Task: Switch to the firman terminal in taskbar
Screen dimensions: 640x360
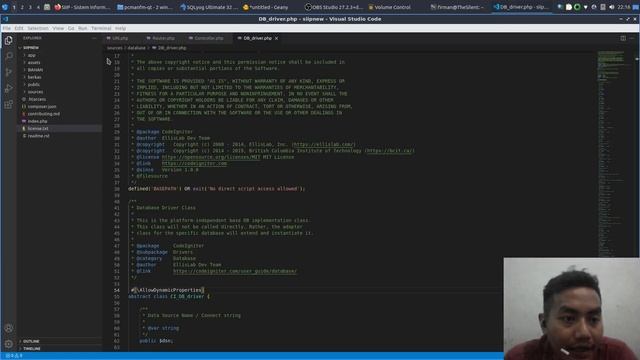Action: coord(457,7)
